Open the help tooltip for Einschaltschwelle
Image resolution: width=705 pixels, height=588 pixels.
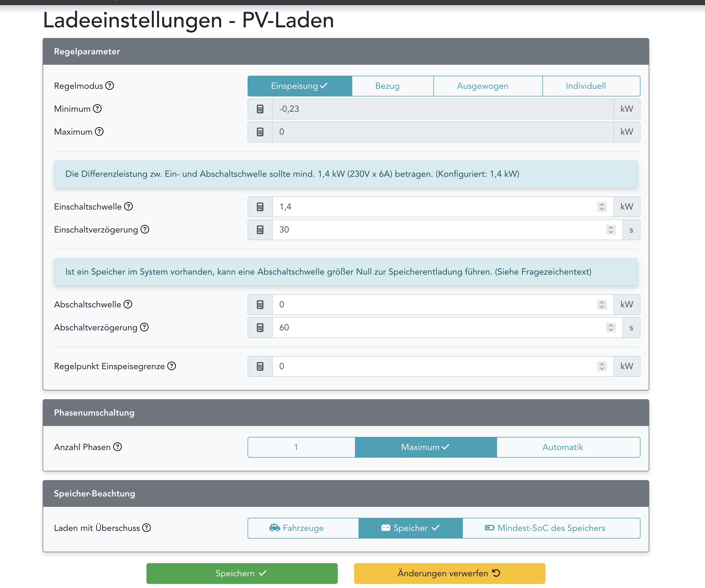(x=129, y=206)
